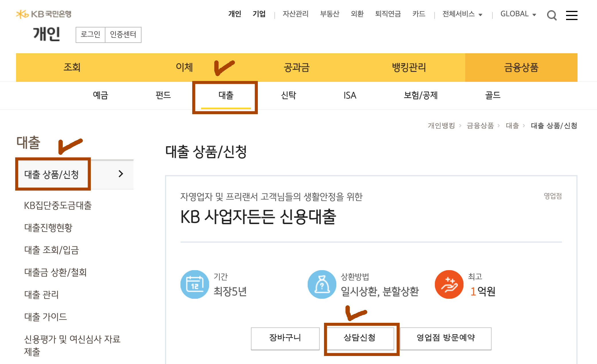
Task: Open the hamburger menu icon
Action: click(x=572, y=15)
